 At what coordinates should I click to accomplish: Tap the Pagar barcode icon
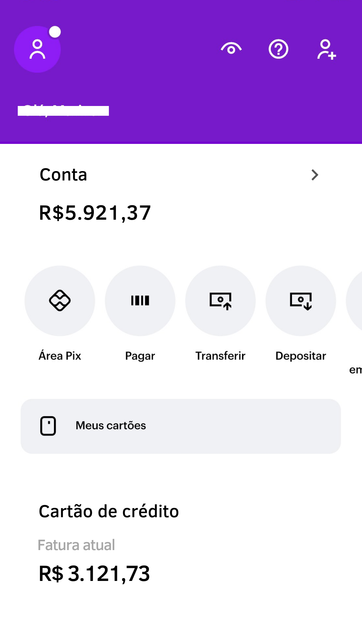[140, 301]
